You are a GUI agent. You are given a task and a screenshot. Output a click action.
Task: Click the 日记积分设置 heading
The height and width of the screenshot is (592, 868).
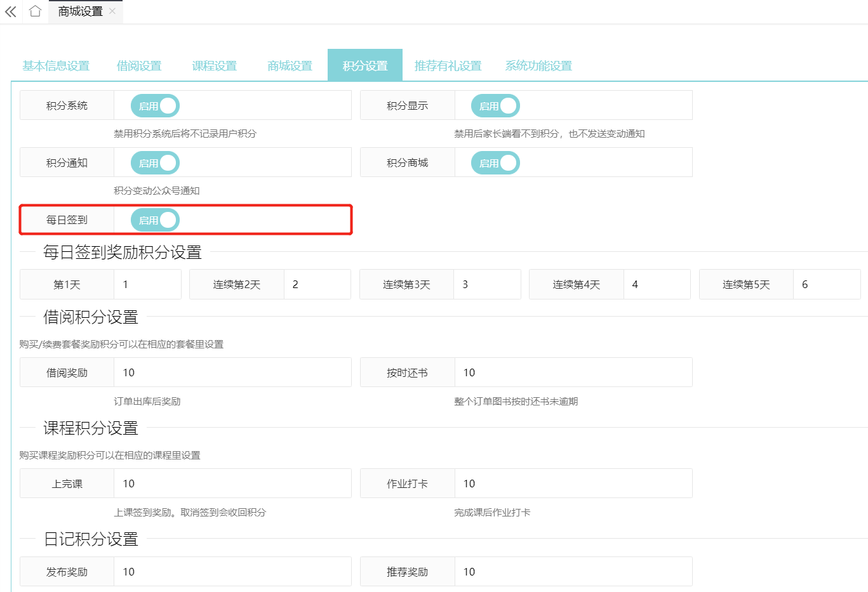pos(91,539)
